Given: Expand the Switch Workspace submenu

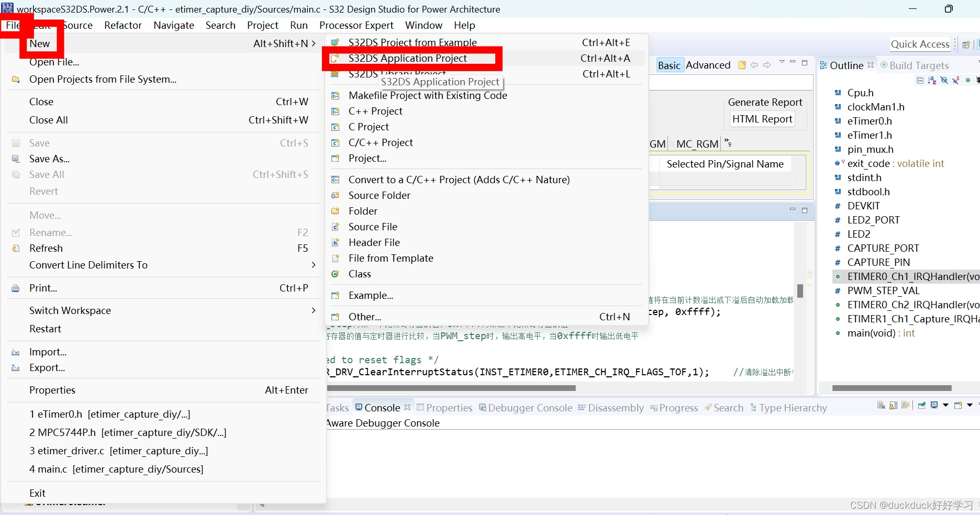Looking at the screenshot, I should [x=314, y=310].
